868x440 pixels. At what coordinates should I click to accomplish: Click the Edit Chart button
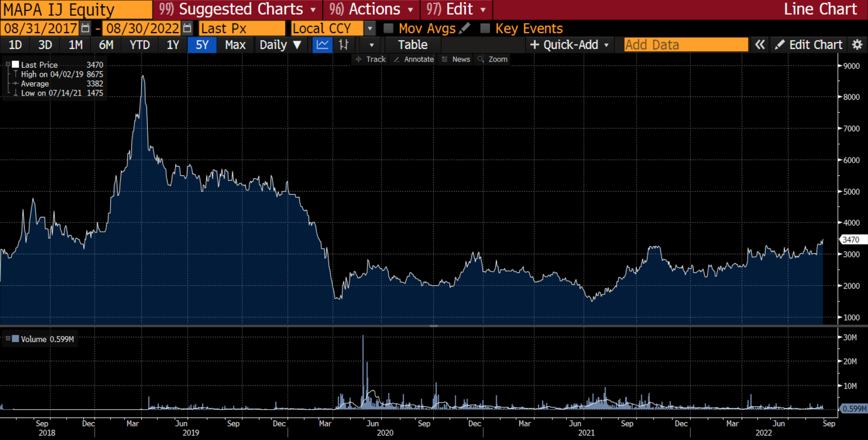click(808, 45)
